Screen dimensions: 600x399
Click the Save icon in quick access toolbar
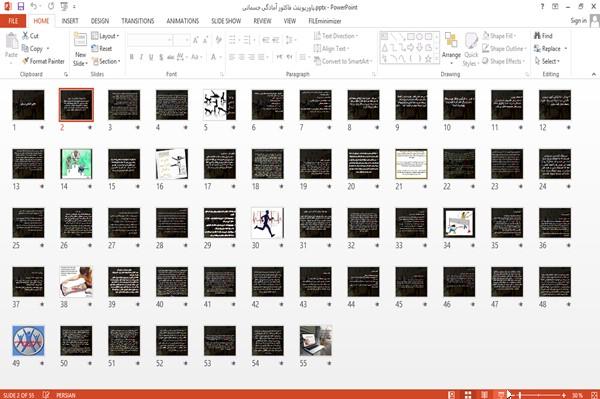21,7
